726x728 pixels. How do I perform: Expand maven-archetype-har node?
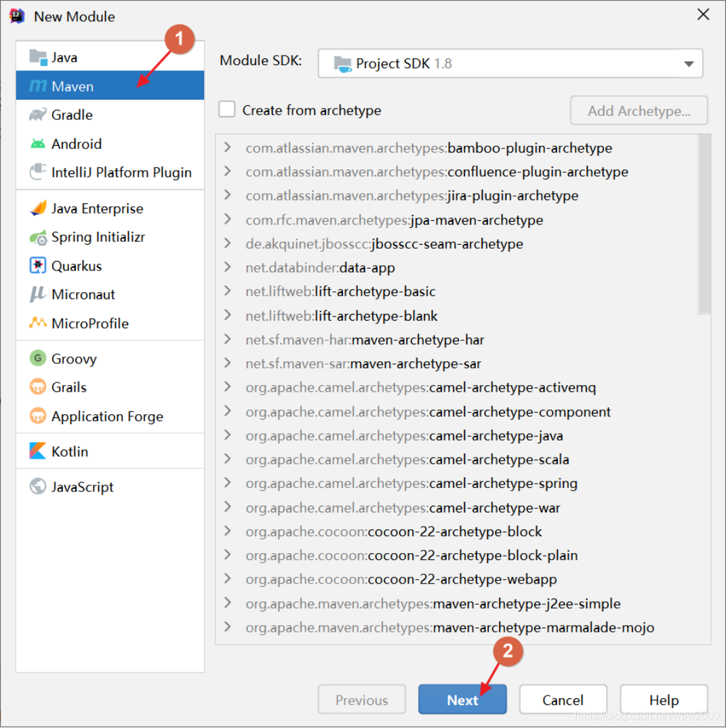[228, 340]
